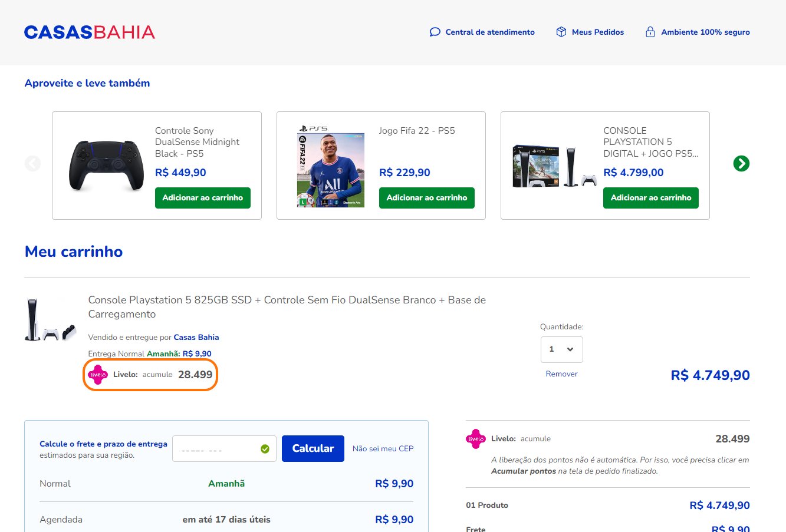
Task: Click Ambiente 100% seguro label
Action: [705, 32]
